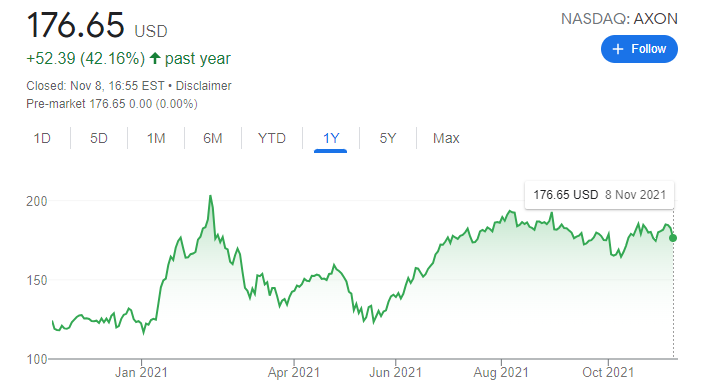Screen dimensions: 719x390
Task: Click the 176.65 USD tooltip box
Action: [x=599, y=195]
